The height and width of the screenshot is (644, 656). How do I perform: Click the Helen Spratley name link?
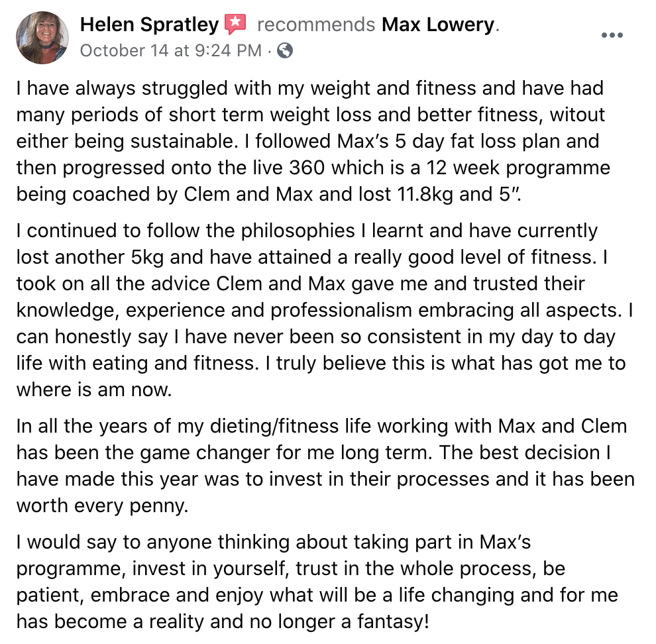(x=149, y=25)
